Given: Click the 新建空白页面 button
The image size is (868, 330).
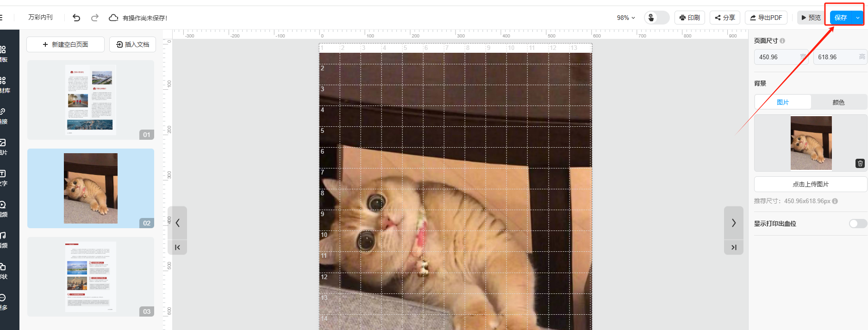Looking at the screenshot, I should [65, 44].
